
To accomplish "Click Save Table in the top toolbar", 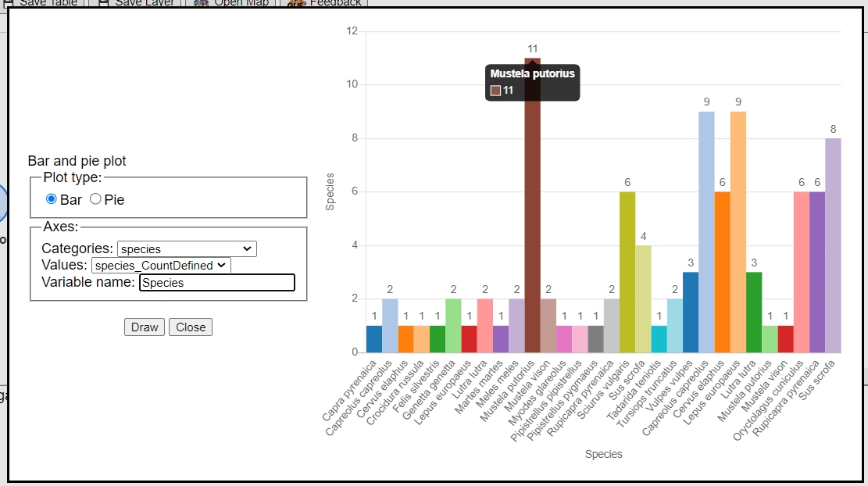I will point(42,3).
